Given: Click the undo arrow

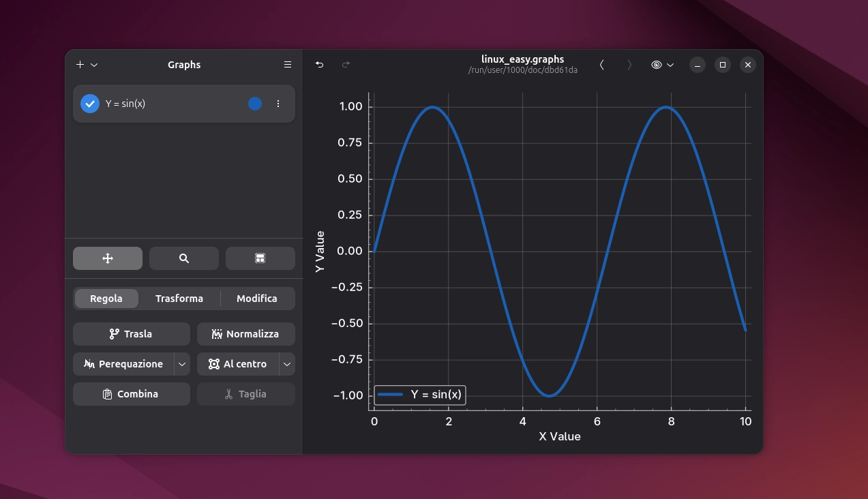Looking at the screenshot, I should click(x=318, y=64).
